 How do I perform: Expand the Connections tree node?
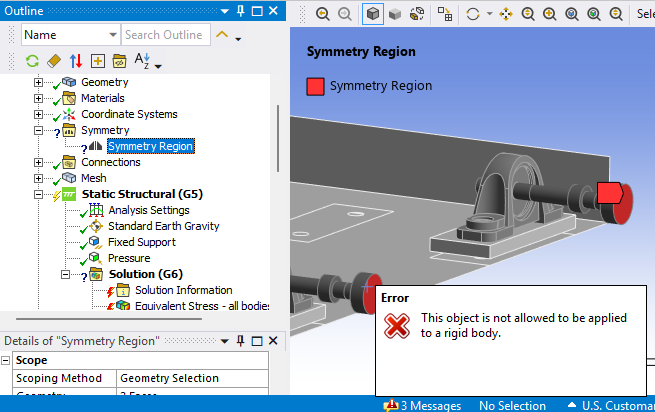point(38,162)
